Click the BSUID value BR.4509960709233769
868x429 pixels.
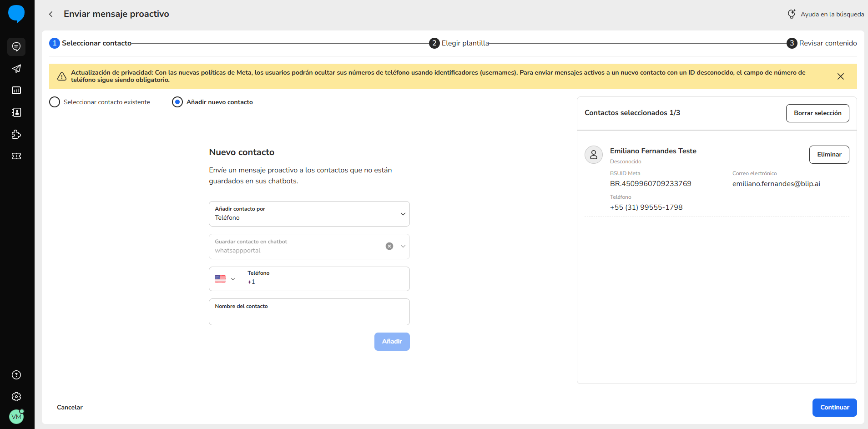pyautogui.click(x=651, y=184)
